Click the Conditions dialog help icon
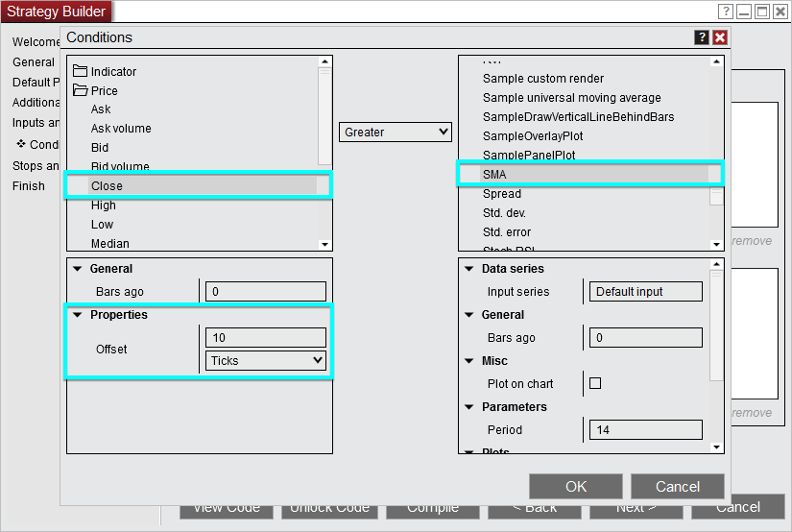The height and width of the screenshot is (532, 792). [x=702, y=37]
